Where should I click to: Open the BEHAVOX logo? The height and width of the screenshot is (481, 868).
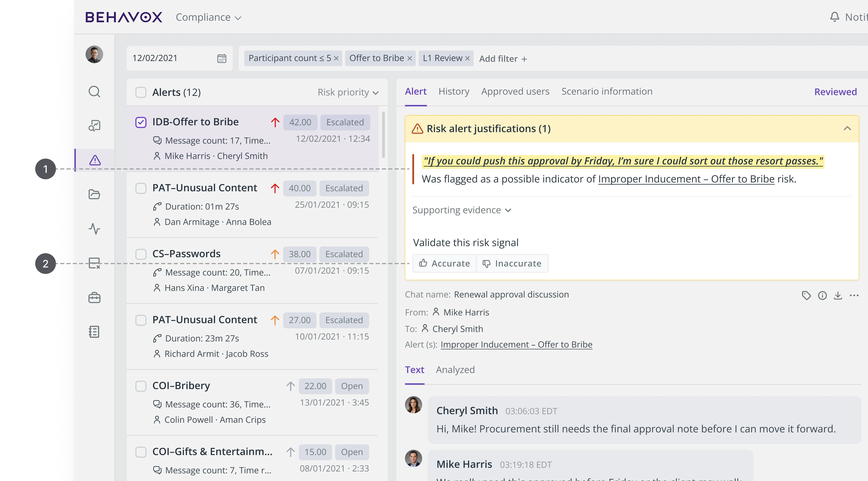tap(124, 17)
